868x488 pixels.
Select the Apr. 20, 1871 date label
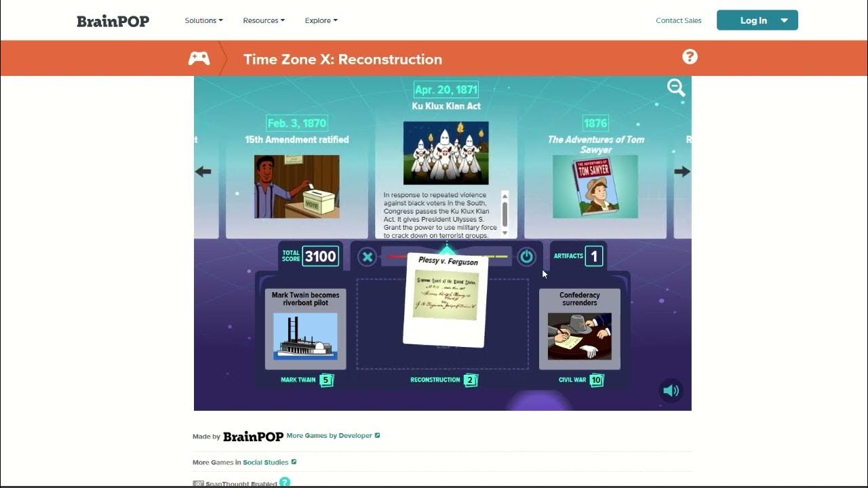click(x=446, y=89)
